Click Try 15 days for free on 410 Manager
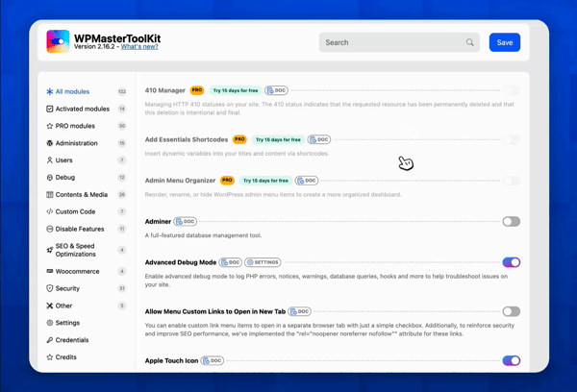Image resolution: width=577 pixels, height=392 pixels. pos(236,90)
